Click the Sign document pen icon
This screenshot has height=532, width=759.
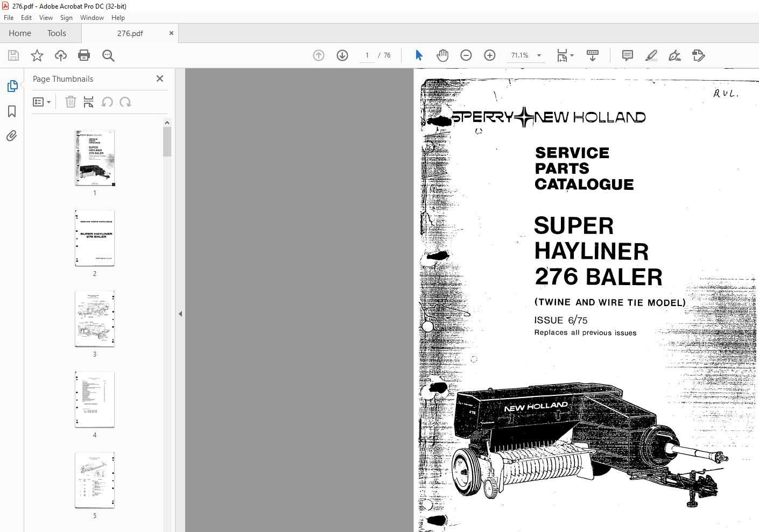coord(674,55)
